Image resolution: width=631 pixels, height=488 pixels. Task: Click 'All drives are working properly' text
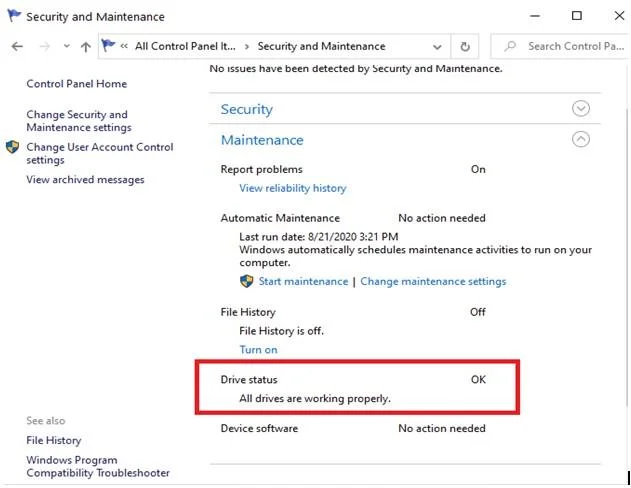click(x=315, y=399)
